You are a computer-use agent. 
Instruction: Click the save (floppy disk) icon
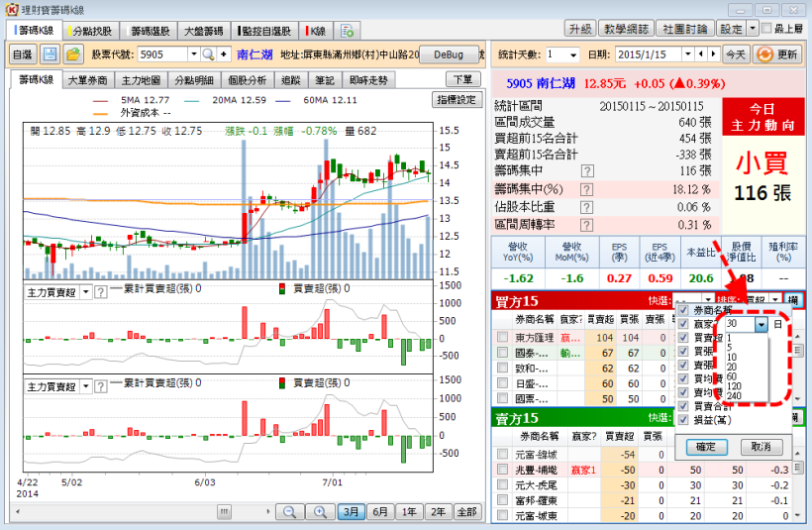click(x=50, y=54)
